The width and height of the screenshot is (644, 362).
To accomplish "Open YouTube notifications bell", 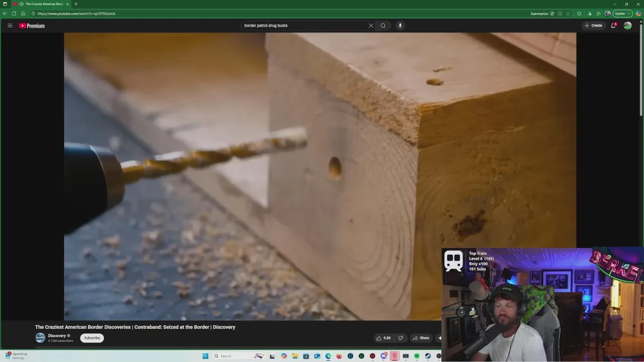I will [x=613, y=26].
